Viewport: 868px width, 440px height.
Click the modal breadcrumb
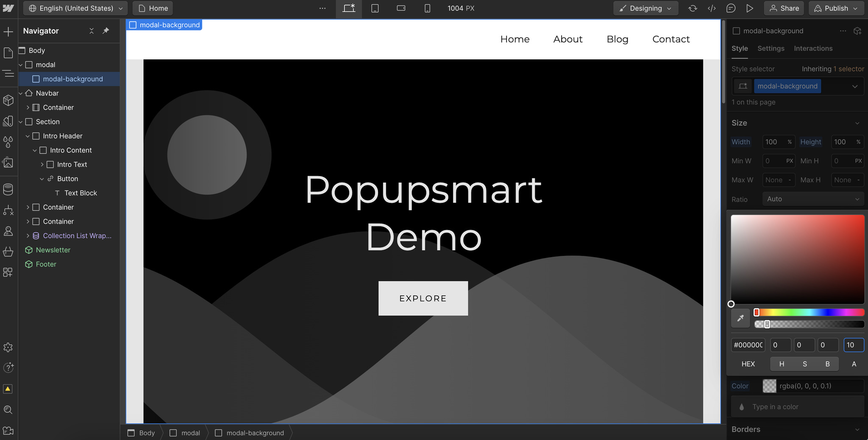185,433
